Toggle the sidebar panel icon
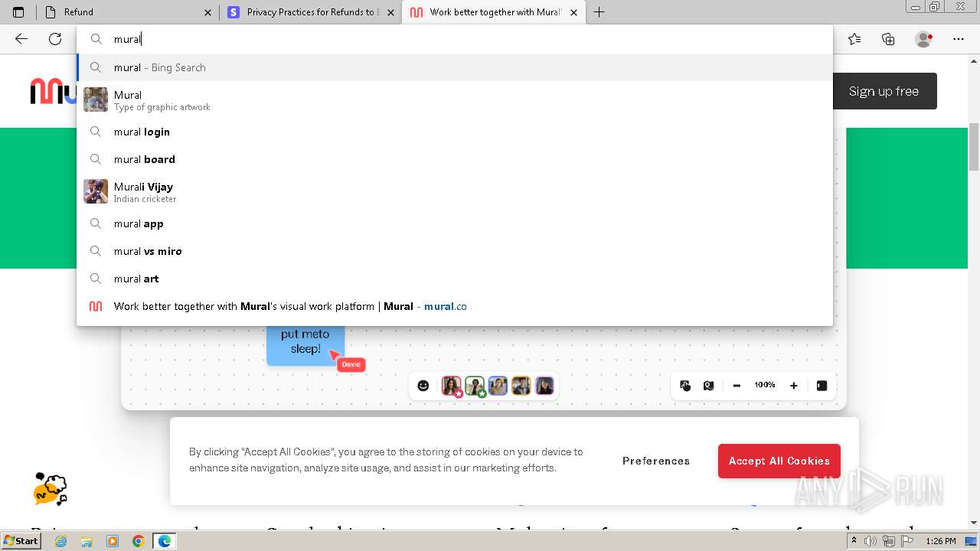The image size is (980, 551). [822, 386]
